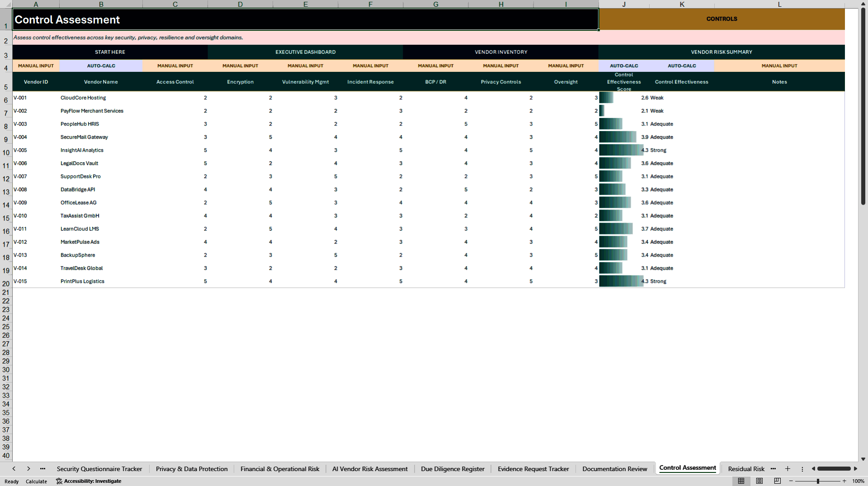Viewport: 868px width, 486px height.
Task: Click Accessibility Investigate status icon
Action: [x=89, y=481]
